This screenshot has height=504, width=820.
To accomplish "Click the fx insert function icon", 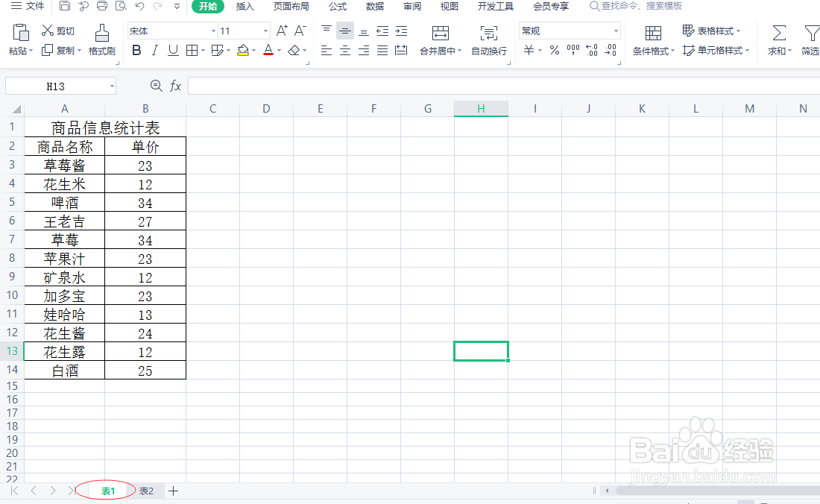I will point(176,86).
